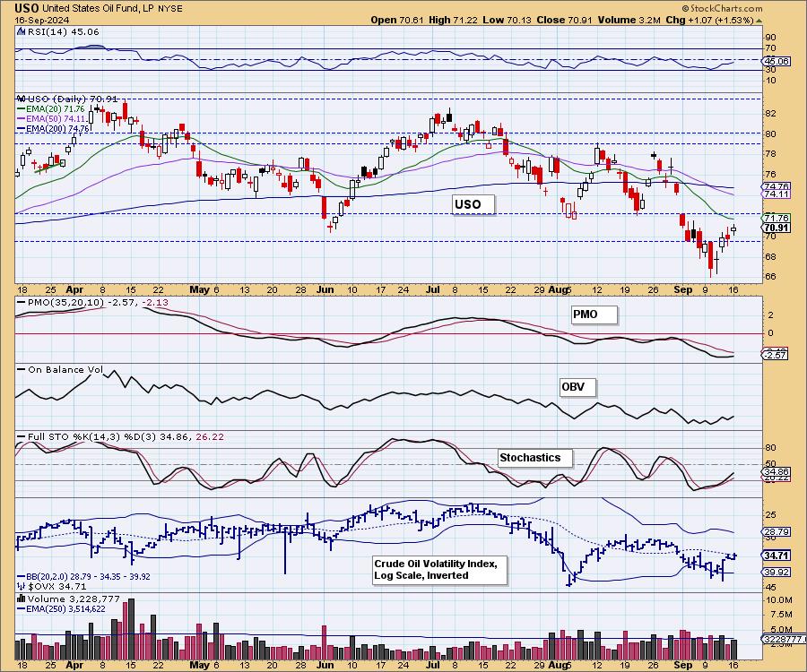The height and width of the screenshot is (672, 807).
Task: Click the 74.11 price axis tag
Action: (777, 194)
